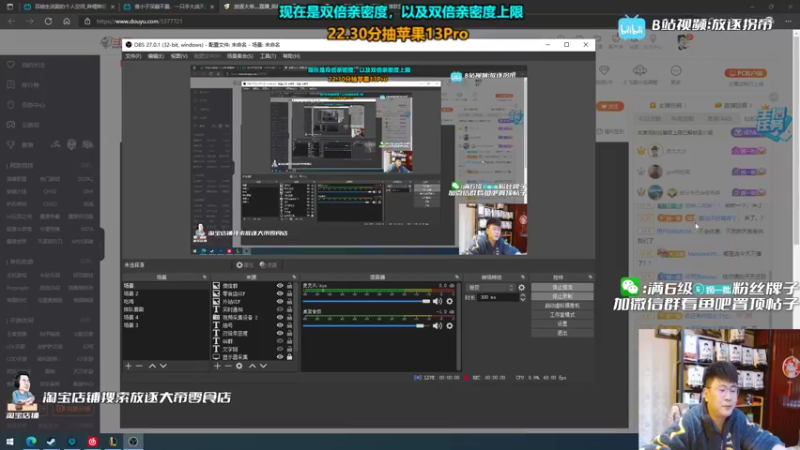
Task: Pop out the Controls dock panel icon
Action: (x=590, y=277)
